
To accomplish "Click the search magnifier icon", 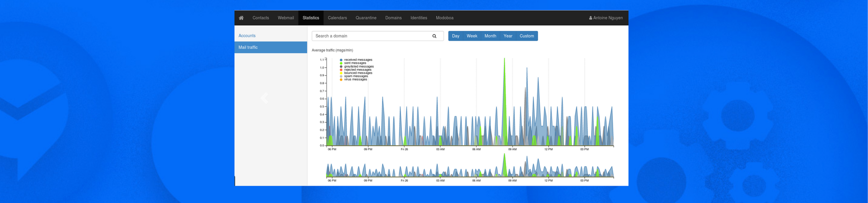I will coord(434,36).
